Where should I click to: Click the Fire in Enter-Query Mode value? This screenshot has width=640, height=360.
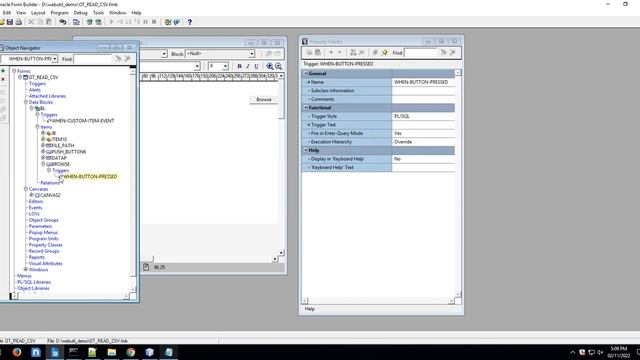click(x=423, y=133)
